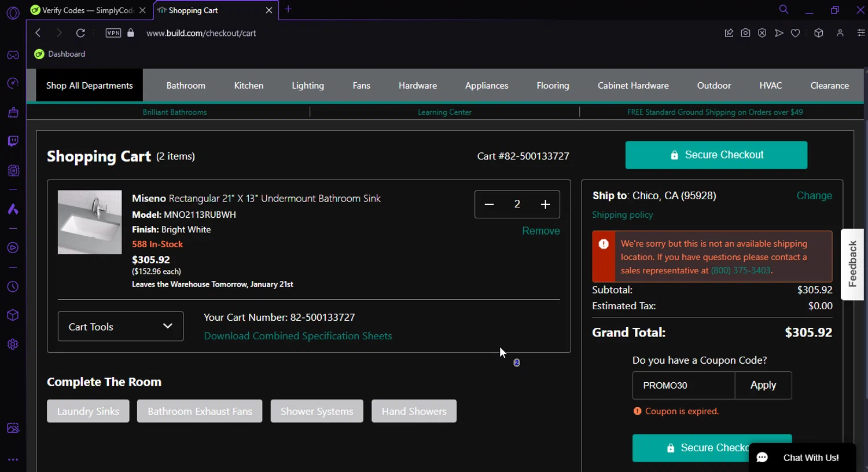Remove the Miseno sink from cart
The height and width of the screenshot is (472, 868).
click(540, 231)
